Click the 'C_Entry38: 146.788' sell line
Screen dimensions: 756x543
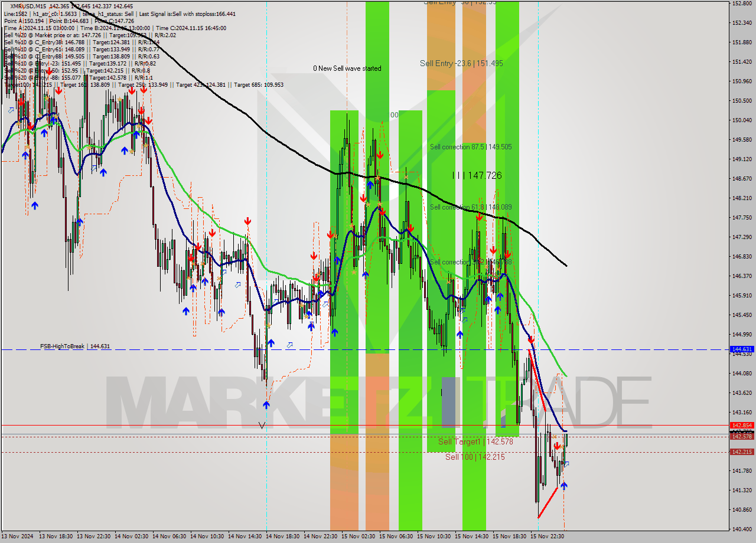coord(82,42)
